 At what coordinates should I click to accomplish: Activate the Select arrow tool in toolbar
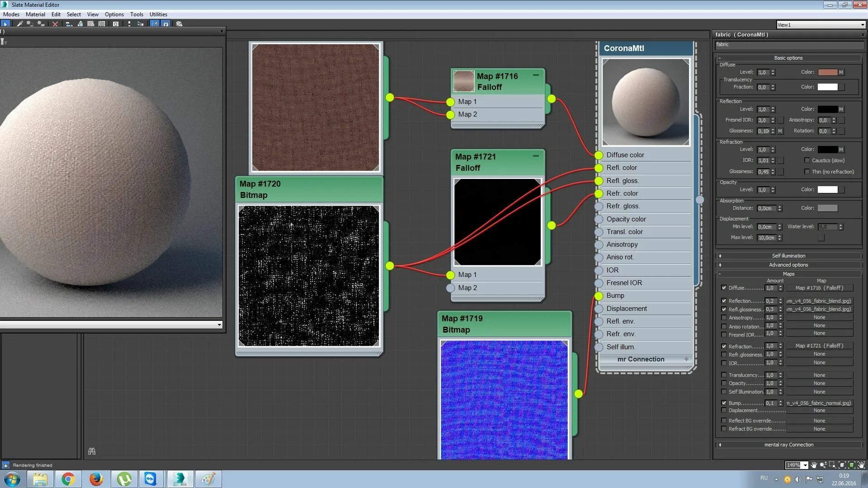point(5,24)
